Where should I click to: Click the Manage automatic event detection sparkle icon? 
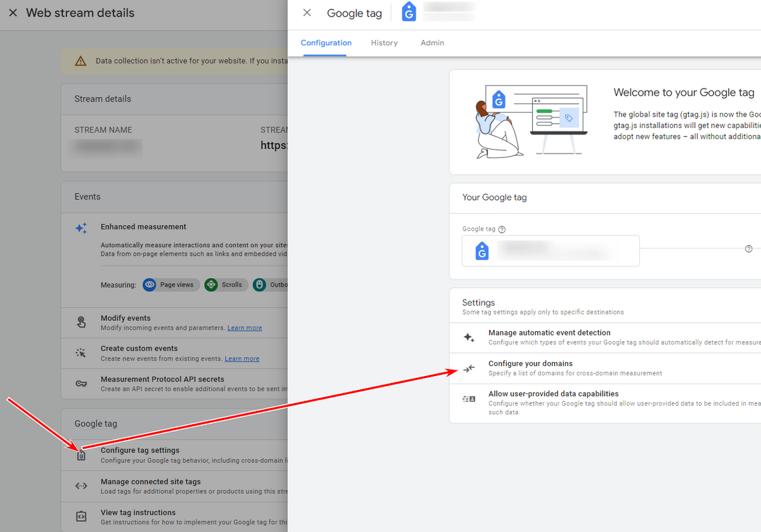tap(469, 337)
